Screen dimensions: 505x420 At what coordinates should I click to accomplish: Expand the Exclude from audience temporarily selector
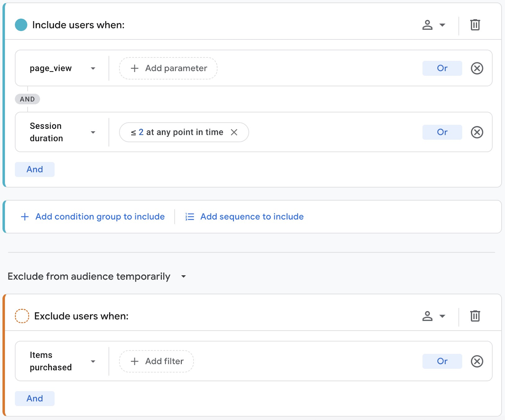184,276
